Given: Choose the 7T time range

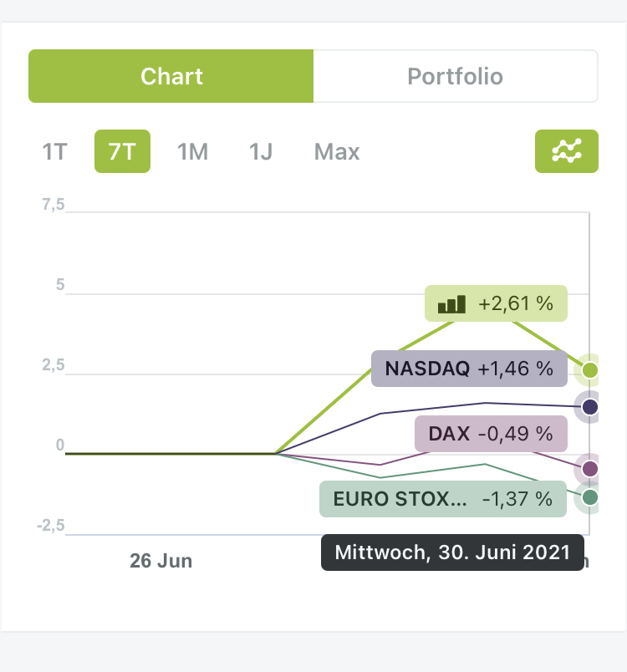Looking at the screenshot, I should point(122,152).
